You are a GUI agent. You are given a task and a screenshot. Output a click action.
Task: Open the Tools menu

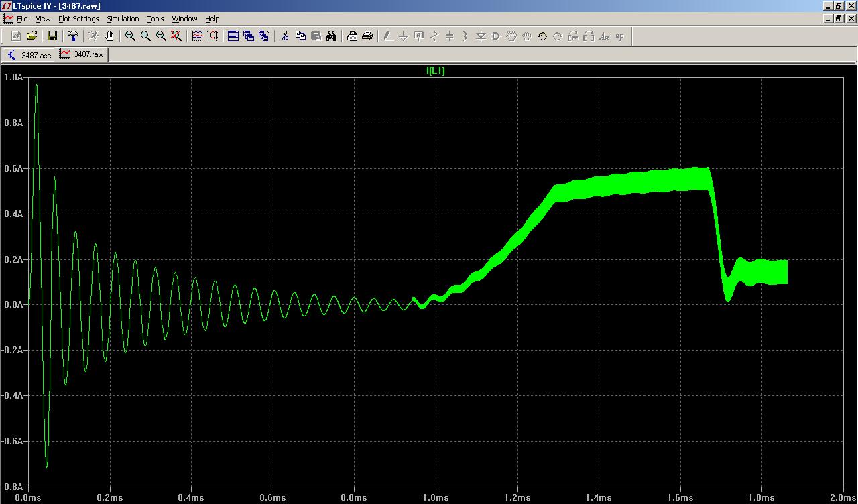click(156, 19)
